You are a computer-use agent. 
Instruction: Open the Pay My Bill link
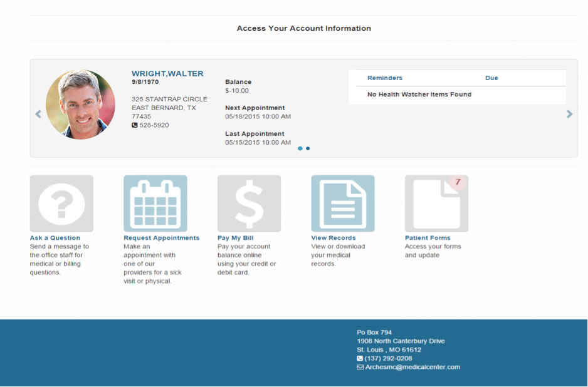(236, 238)
